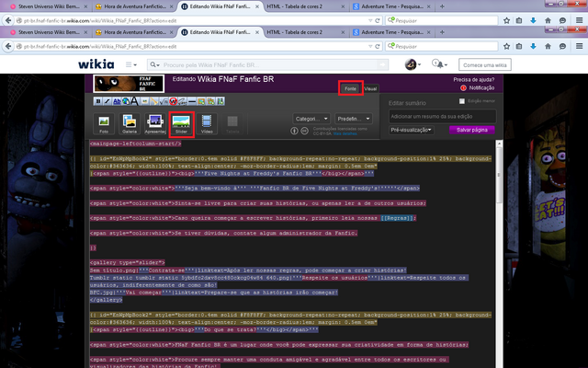This screenshot has width=588, height=368.
Task: Click the URL field in the lower address bar
Action: (x=195, y=47)
